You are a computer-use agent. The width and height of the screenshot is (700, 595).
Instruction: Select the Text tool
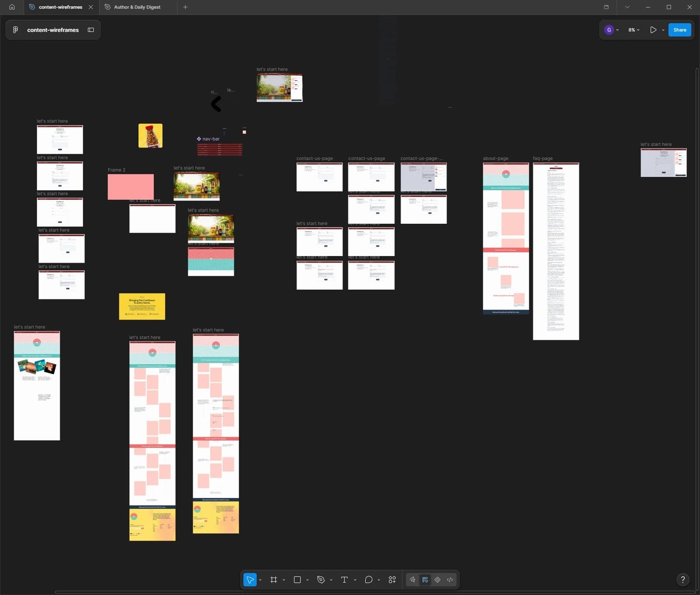click(x=344, y=580)
